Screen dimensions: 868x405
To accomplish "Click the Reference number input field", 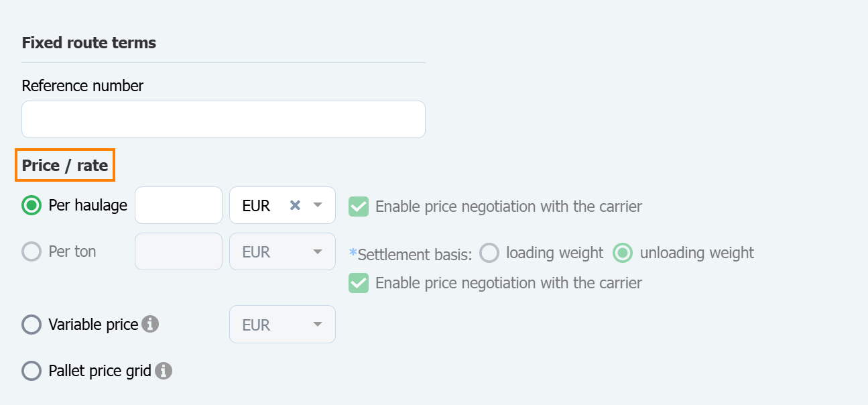I will coord(223,119).
